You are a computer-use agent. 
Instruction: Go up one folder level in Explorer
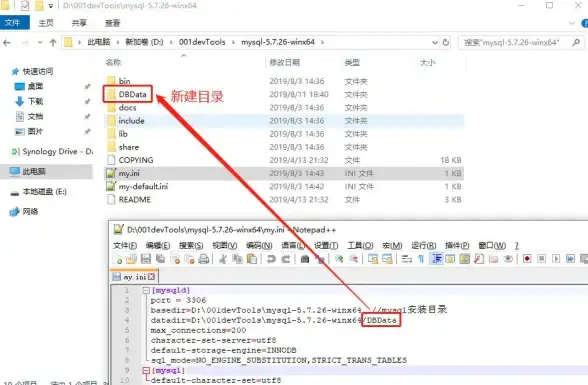pyautogui.click(x=53, y=43)
